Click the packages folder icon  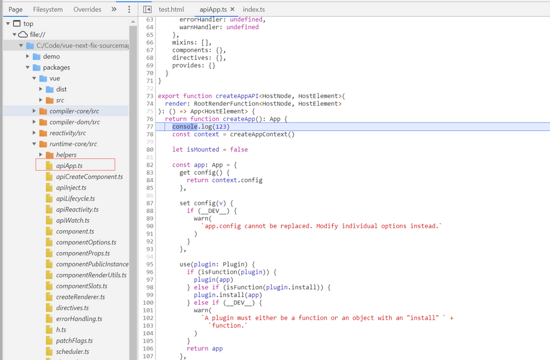37,67
